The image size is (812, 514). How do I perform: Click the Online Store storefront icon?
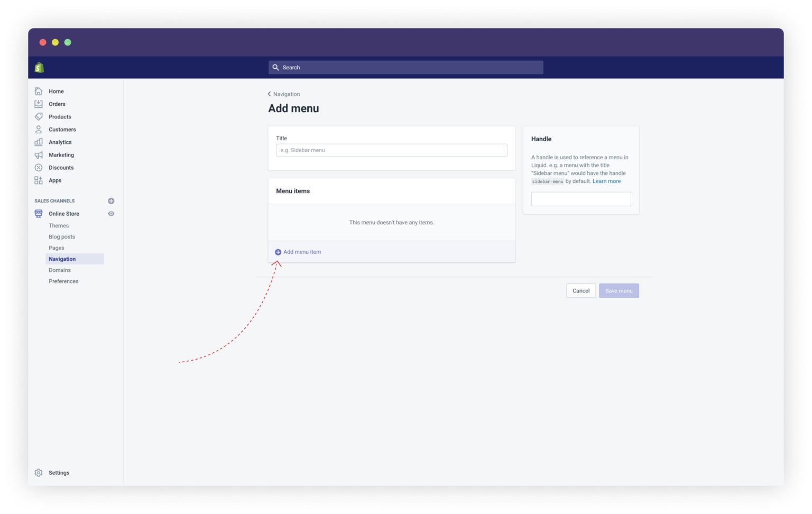[x=38, y=213]
